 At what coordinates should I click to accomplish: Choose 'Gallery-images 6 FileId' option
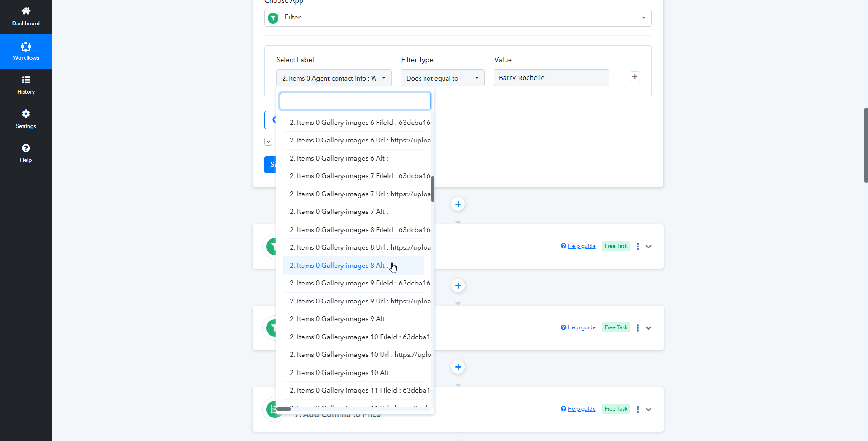coord(354,123)
